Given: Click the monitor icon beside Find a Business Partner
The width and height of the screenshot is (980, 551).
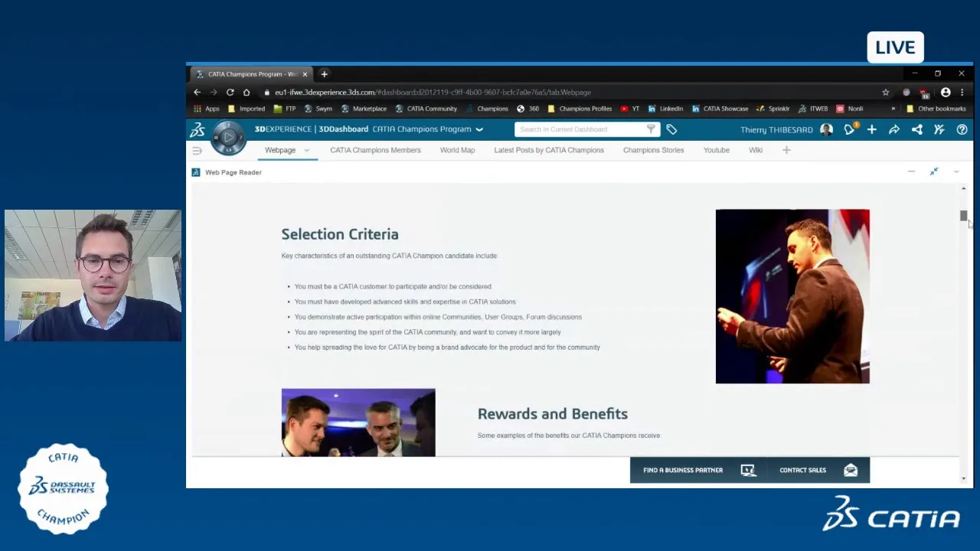Looking at the screenshot, I should [x=748, y=471].
